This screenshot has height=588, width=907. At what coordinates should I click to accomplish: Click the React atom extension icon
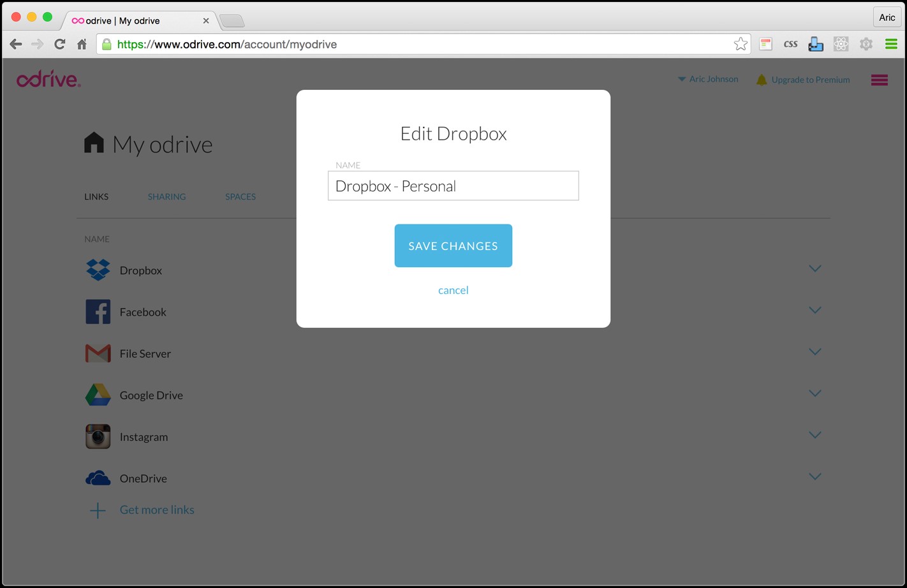tap(841, 44)
